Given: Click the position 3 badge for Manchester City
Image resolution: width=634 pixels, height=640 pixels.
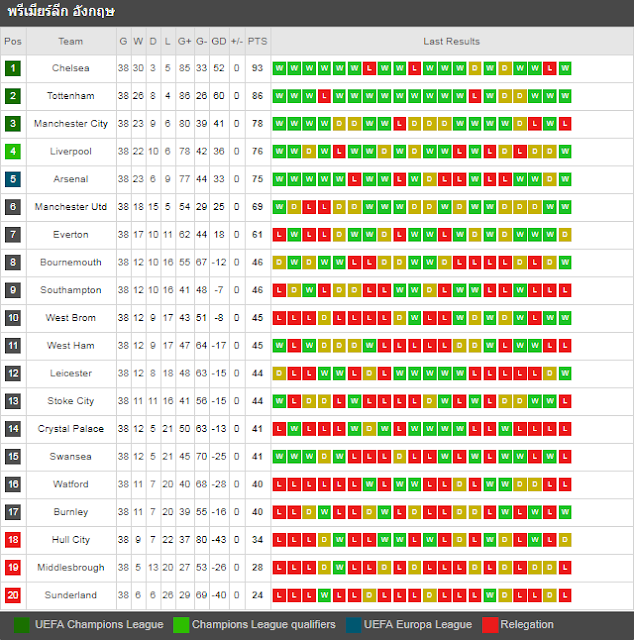Looking at the screenshot, I should pos(13,124).
